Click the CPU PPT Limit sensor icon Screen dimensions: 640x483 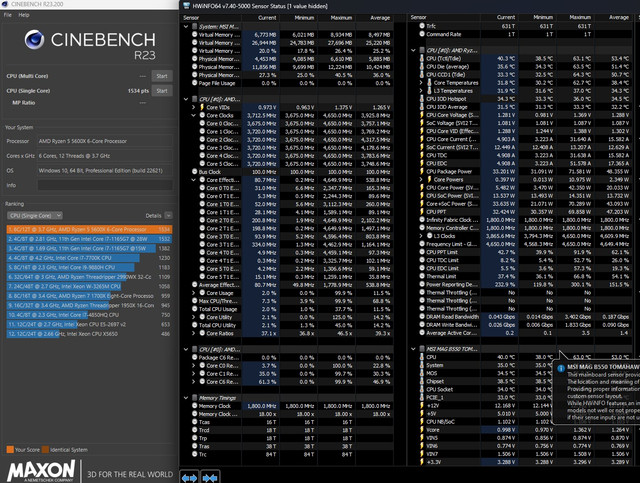click(422, 252)
